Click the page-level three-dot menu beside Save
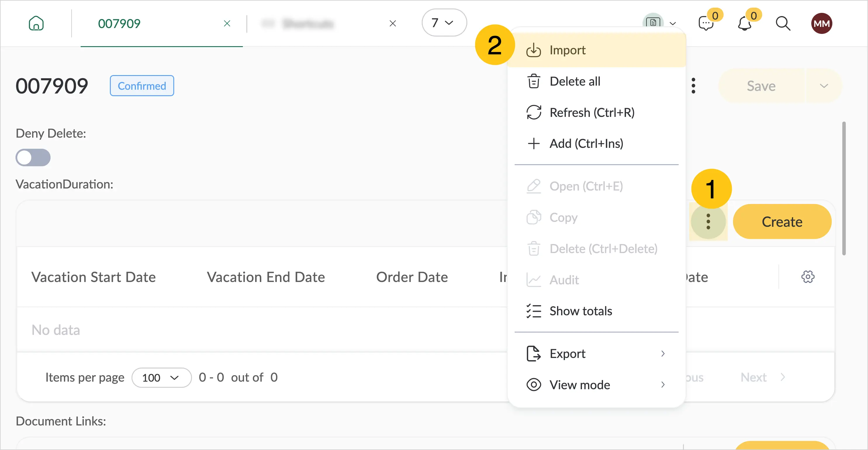Screen dimensions: 868x450 [x=693, y=86]
